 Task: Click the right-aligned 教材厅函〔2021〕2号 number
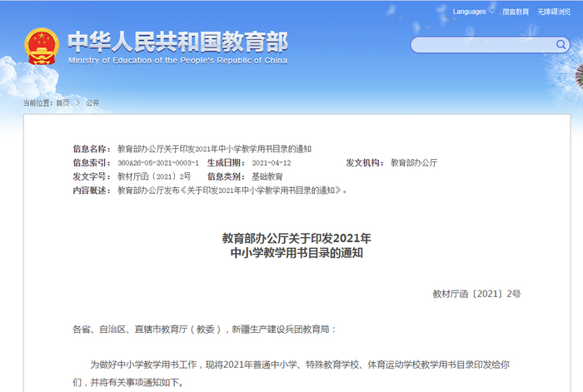[476, 294]
